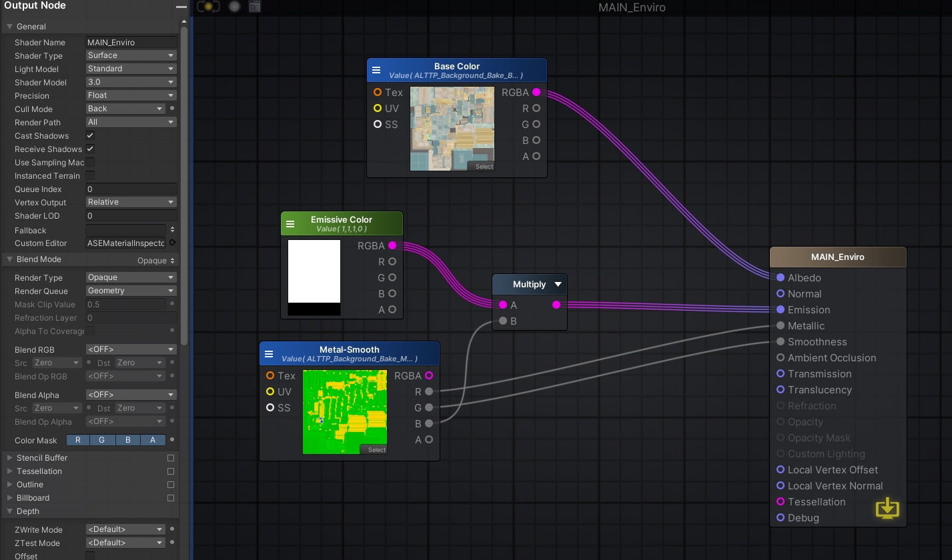This screenshot has width=952, height=560.
Task: Open the Emissive Color node hamburger menu
Action: 290,224
